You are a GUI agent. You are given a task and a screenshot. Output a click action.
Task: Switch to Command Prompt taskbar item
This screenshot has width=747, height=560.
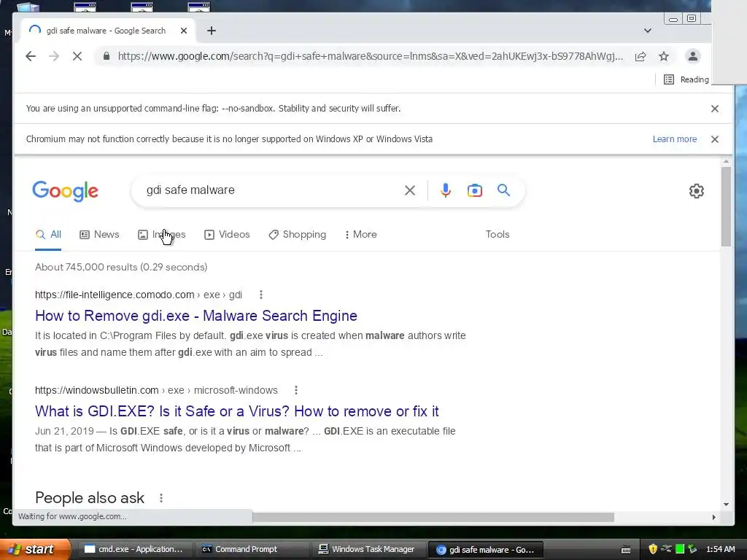point(251,549)
